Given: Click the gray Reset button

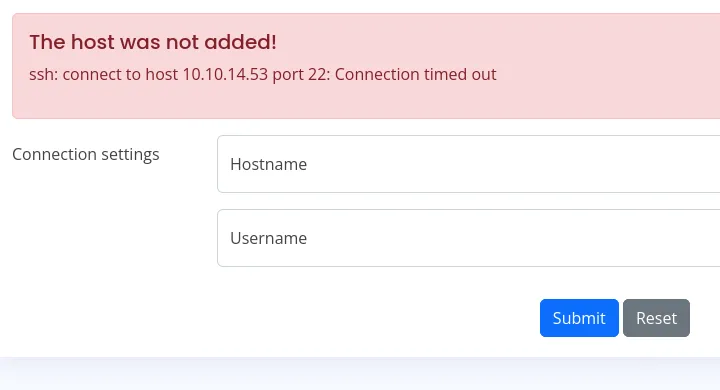Looking at the screenshot, I should [x=656, y=318].
